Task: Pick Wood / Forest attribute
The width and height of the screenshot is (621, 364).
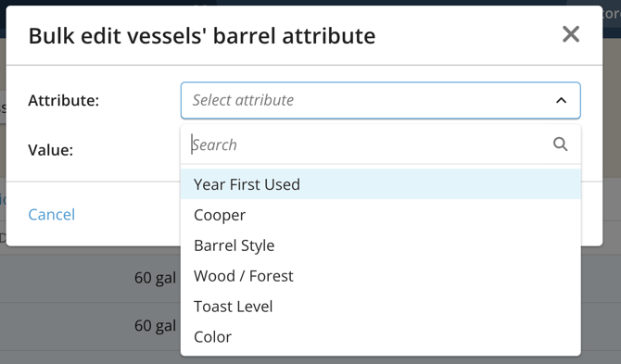Action: pyautogui.click(x=381, y=276)
